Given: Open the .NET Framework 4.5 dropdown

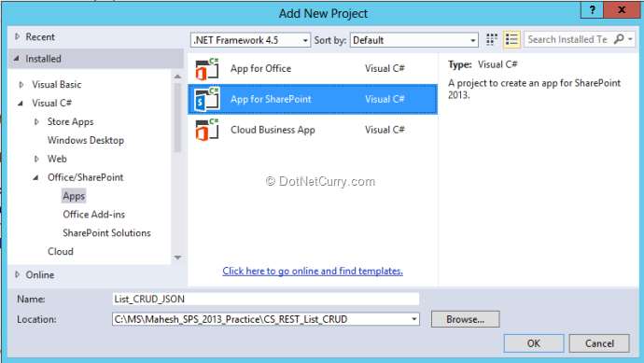Looking at the screenshot, I should [250, 40].
